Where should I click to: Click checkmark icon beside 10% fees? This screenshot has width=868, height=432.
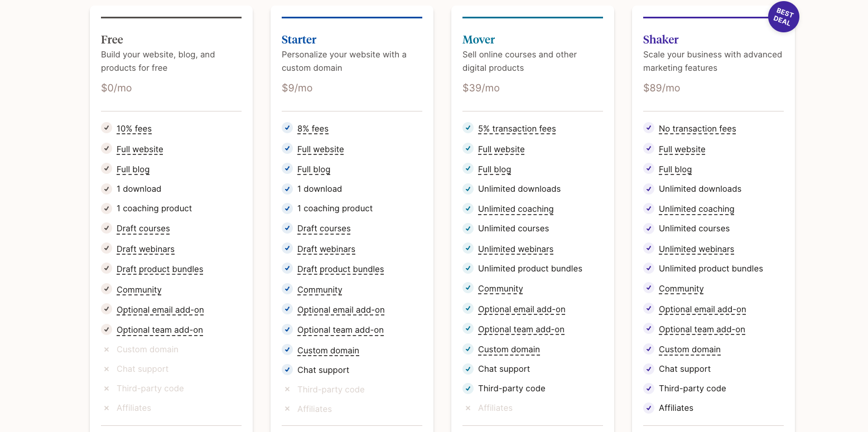pos(107,128)
